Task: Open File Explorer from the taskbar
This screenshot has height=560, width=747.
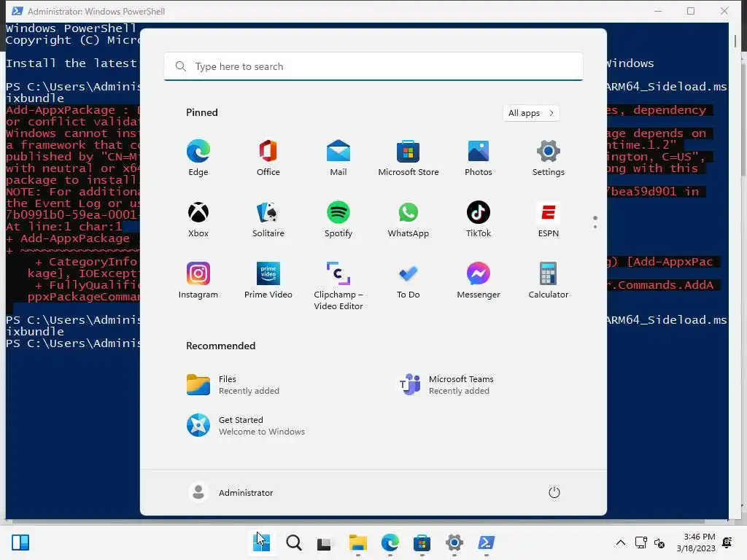Action: pos(357,542)
